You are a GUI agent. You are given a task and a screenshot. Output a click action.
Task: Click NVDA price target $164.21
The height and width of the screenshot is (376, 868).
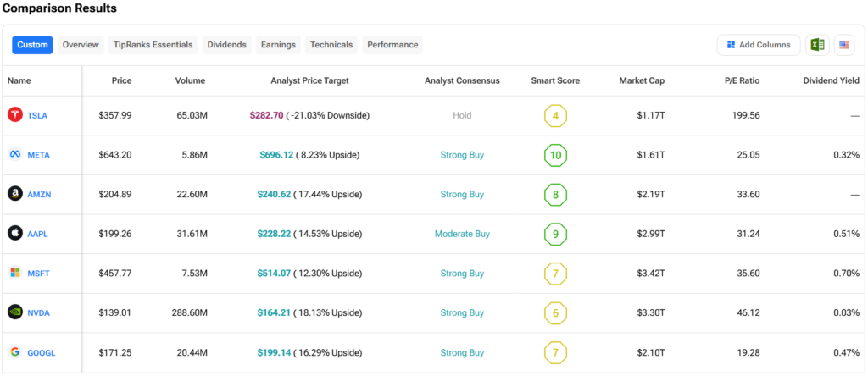(274, 313)
